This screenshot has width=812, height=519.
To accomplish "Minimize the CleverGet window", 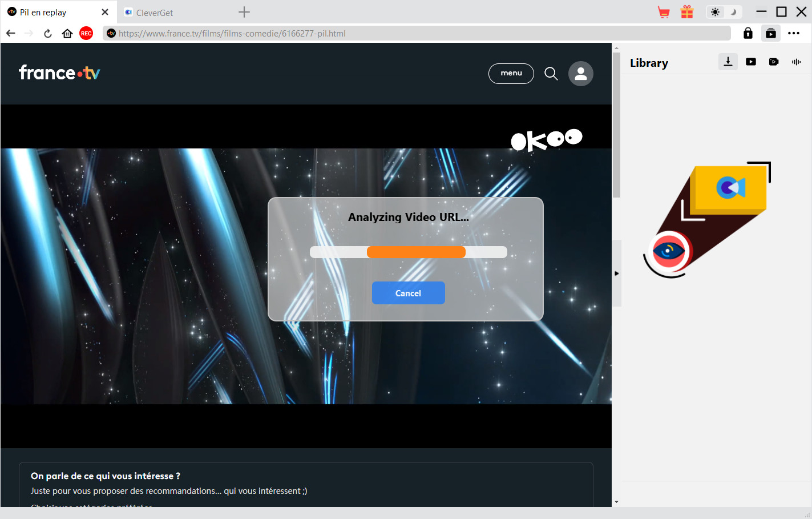I will click(x=761, y=12).
